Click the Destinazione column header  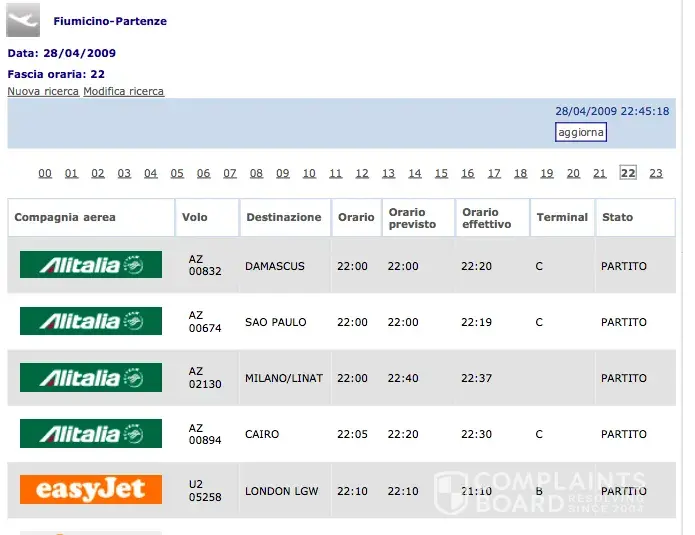tap(285, 217)
